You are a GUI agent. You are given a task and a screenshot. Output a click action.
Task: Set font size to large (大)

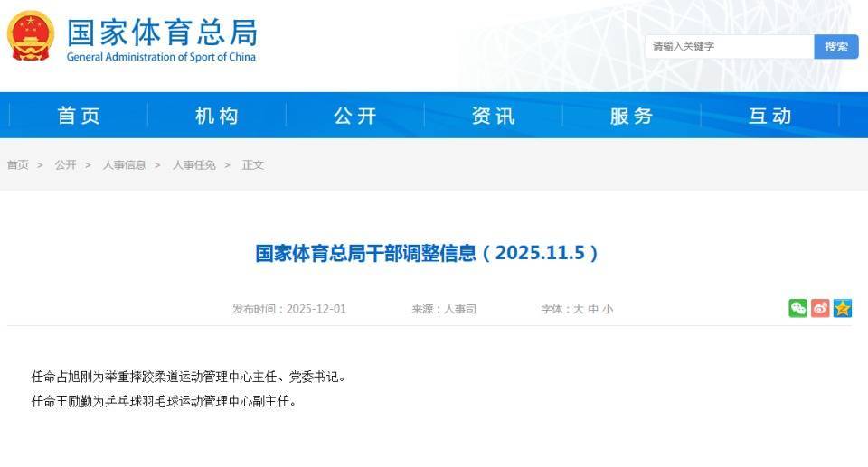point(579,309)
